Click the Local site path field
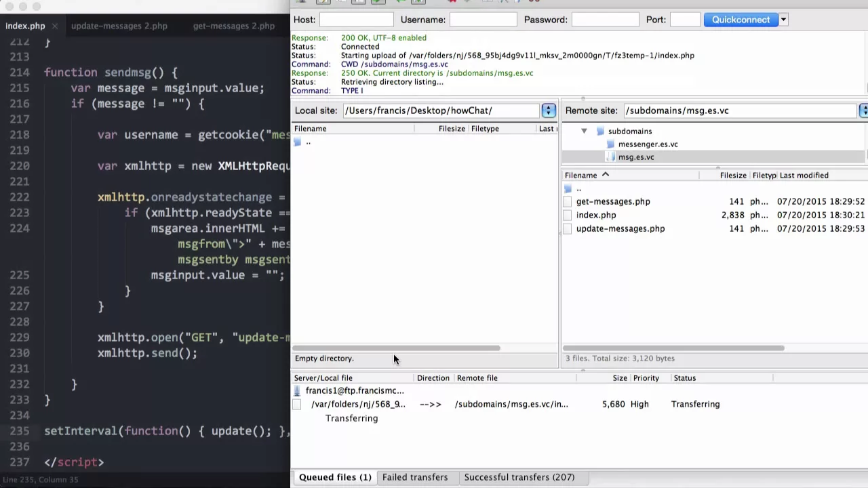 click(441, 110)
